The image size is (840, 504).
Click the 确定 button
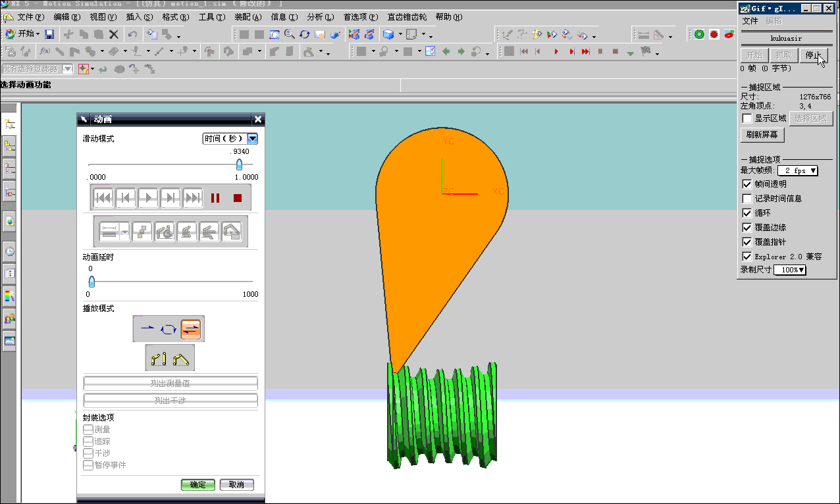198,485
